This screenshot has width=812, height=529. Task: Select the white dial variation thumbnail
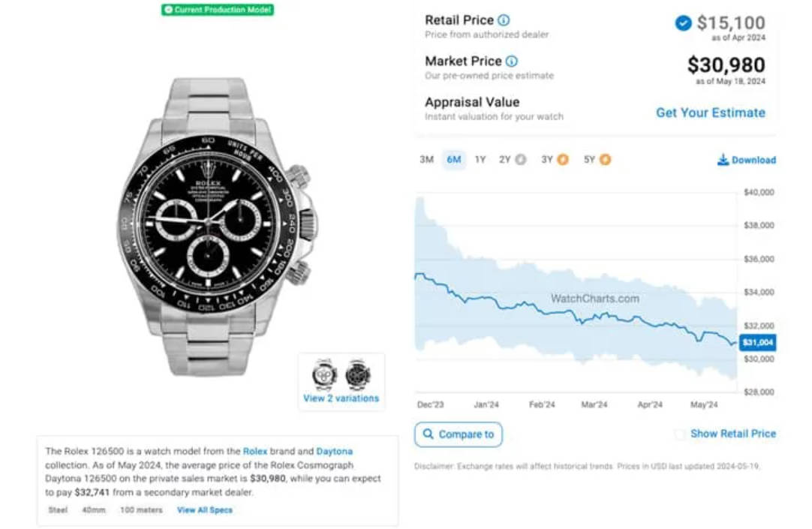(x=324, y=374)
